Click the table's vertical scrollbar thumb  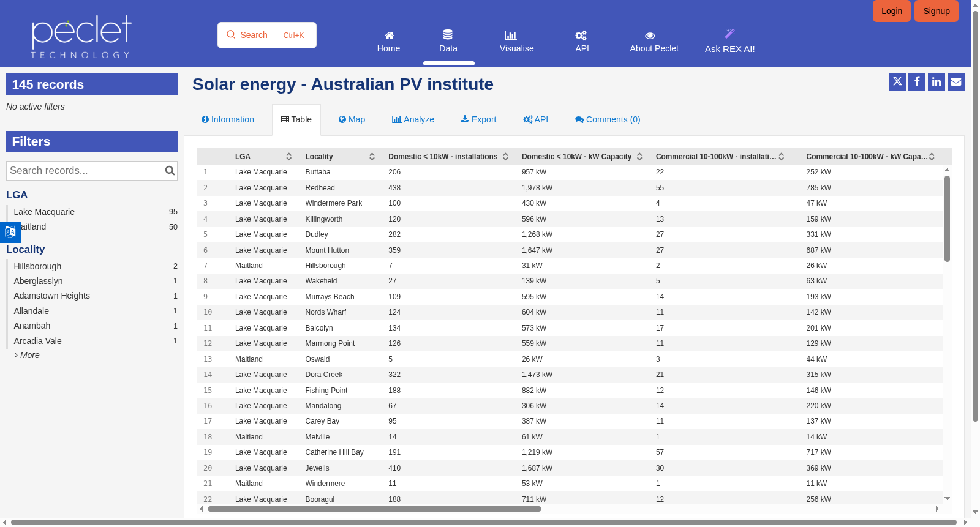point(947,219)
